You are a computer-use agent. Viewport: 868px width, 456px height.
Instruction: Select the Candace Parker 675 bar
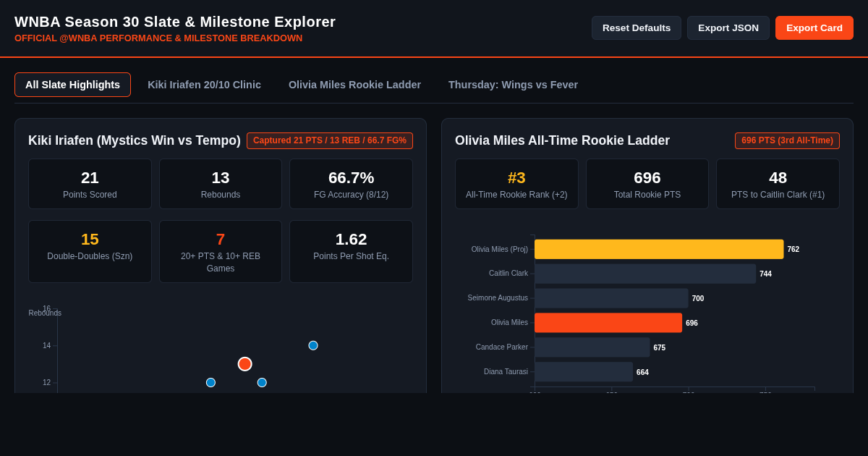point(592,347)
